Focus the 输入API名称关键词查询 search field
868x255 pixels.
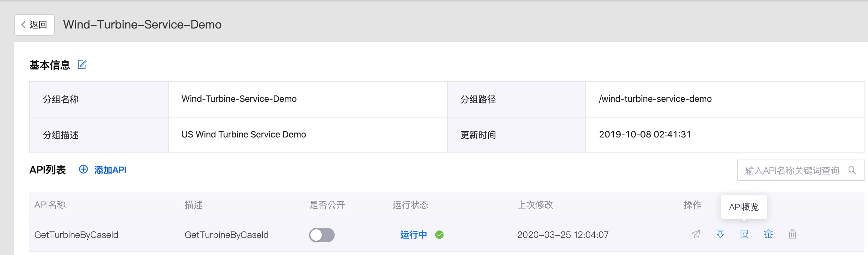[x=792, y=170]
